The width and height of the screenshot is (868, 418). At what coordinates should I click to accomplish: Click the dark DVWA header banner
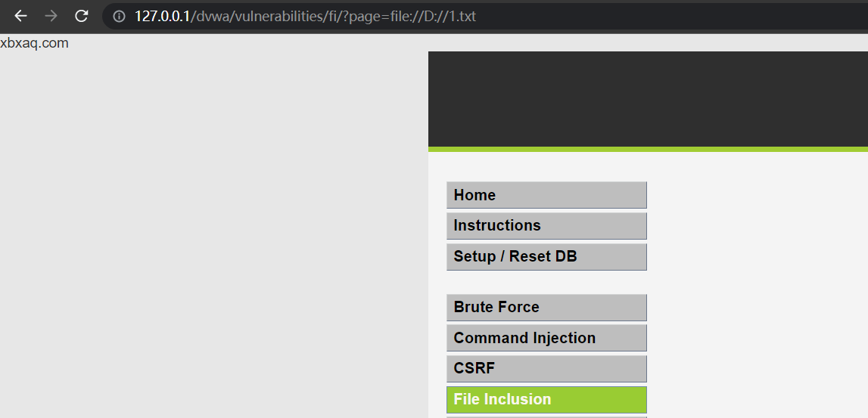click(648, 100)
